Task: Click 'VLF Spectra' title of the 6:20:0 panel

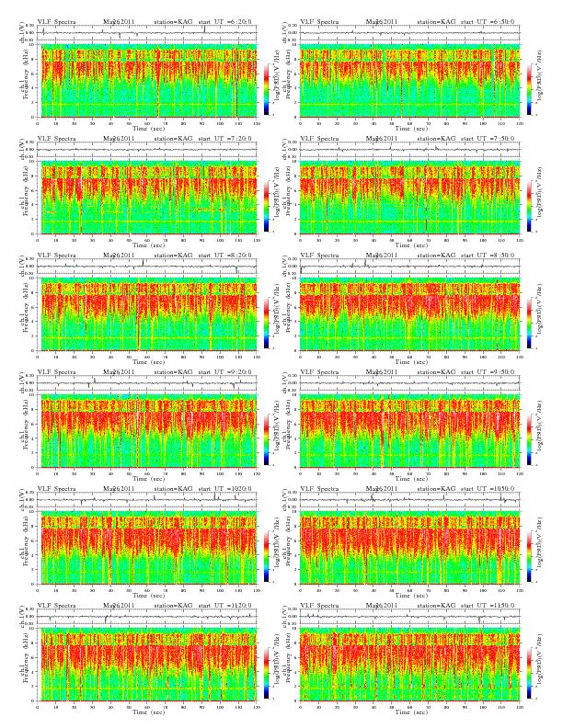Action: pyautogui.click(x=56, y=21)
